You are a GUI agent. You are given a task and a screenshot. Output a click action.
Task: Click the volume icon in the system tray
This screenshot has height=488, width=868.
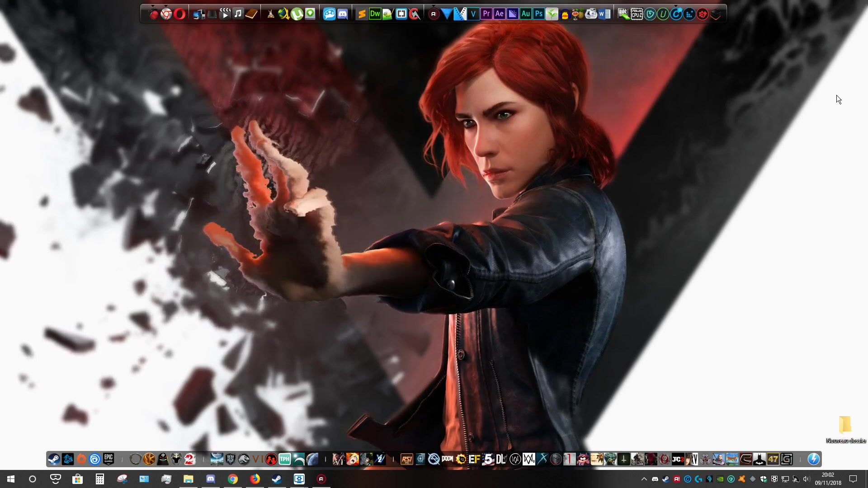click(x=807, y=479)
